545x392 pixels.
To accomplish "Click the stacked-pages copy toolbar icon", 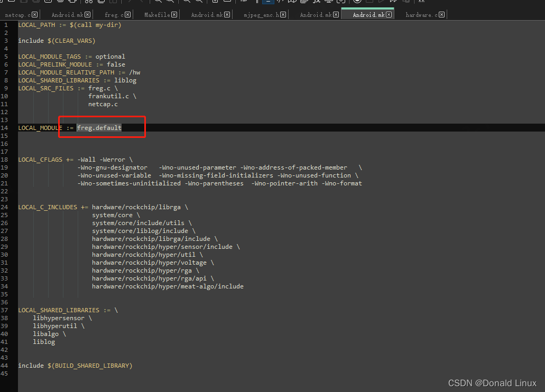I will (101, 3).
